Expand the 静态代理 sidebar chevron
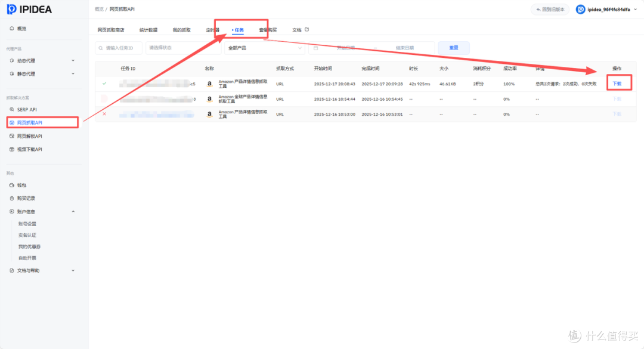This screenshot has width=644, height=349. tap(73, 73)
